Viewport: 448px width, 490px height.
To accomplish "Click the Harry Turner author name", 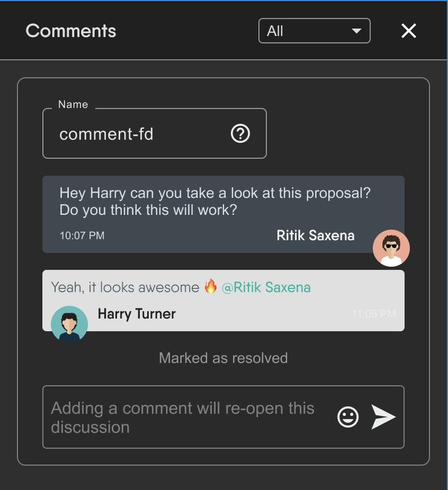I will pyautogui.click(x=137, y=314).
